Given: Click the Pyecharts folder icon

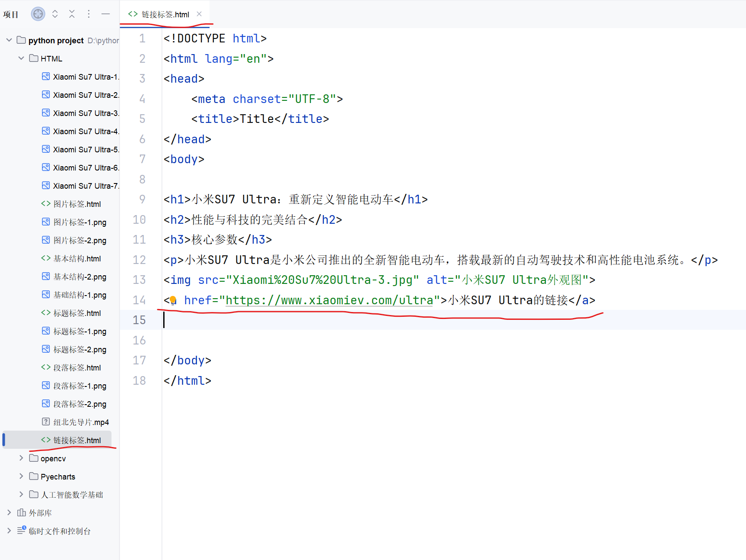Looking at the screenshot, I should [34, 476].
